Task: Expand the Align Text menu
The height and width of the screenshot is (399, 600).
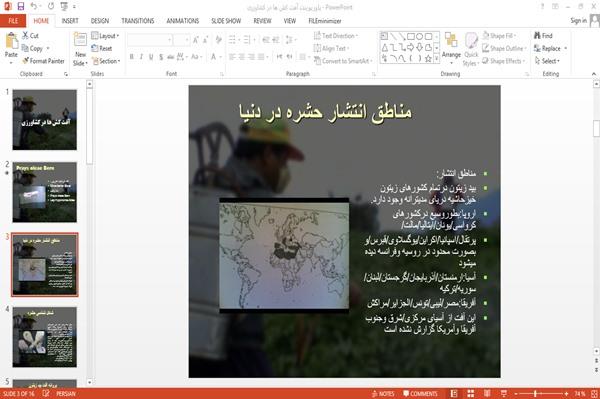Action: tap(331, 48)
